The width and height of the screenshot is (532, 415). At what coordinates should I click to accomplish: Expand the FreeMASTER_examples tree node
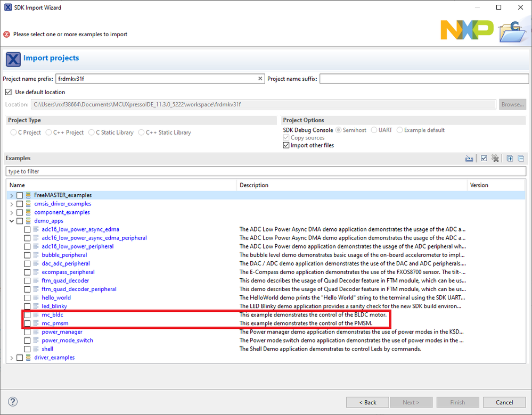pyautogui.click(x=12, y=195)
